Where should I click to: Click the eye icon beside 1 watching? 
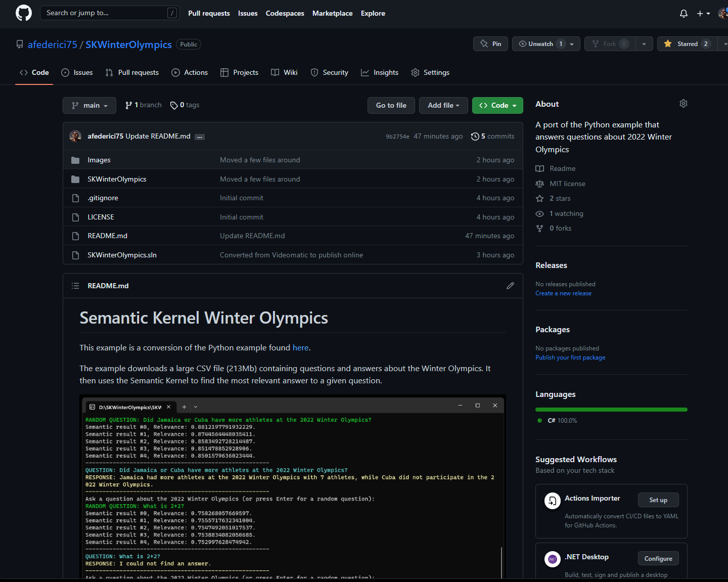[540, 214]
